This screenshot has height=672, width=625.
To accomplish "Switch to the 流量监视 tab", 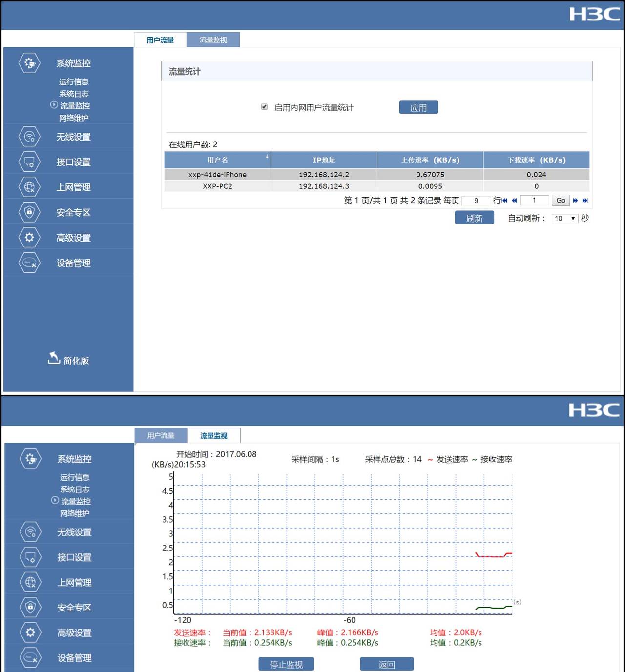I will coord(213,40).
